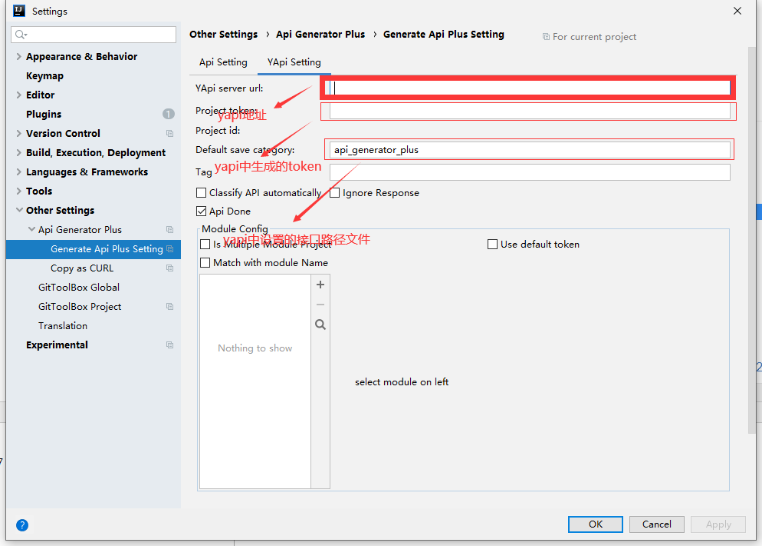The width and height of the screenshot is (762, 546).
Task: Toggle the Ignore Response checkbox
Action: (x=334, y=193)
